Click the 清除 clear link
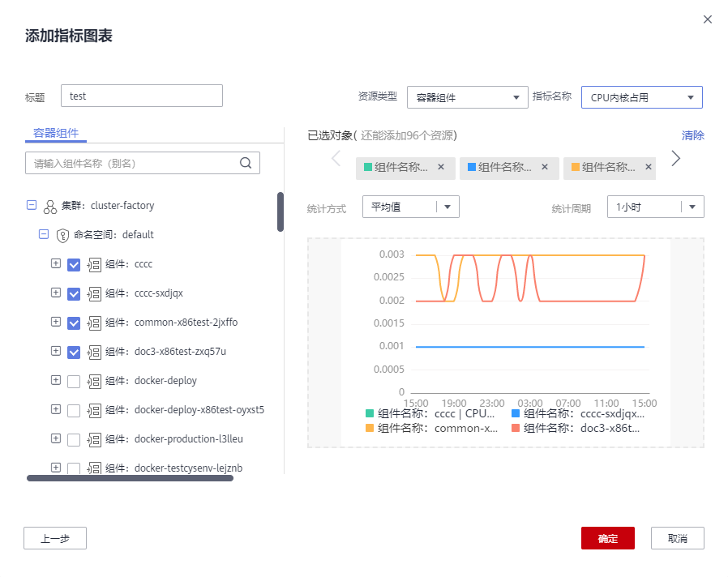Image resolution: width=728 pixels, height=577 pixels. coord(692,135)
